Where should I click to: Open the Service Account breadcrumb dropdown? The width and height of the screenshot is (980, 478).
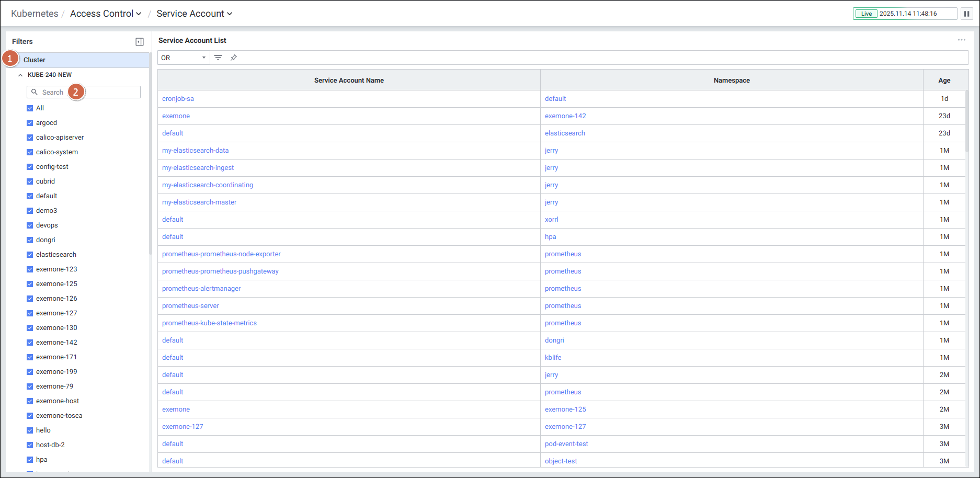(194, 14)
